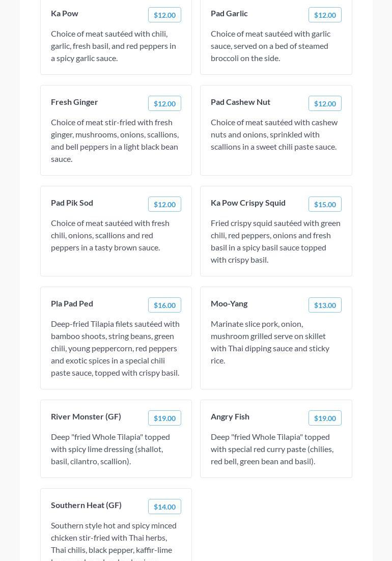Select the Fresh Ginger dish title
Viewport: 392px width, 561px height.
click(74, 102)
